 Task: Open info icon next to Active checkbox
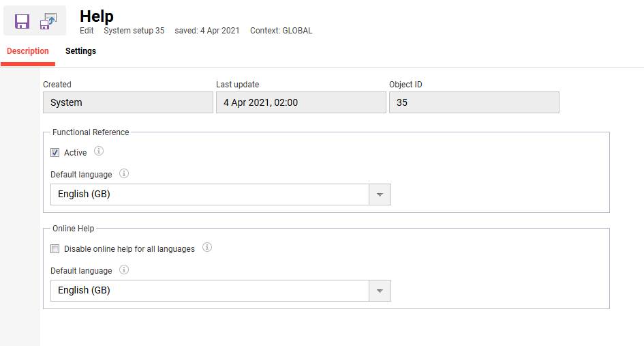99,151
